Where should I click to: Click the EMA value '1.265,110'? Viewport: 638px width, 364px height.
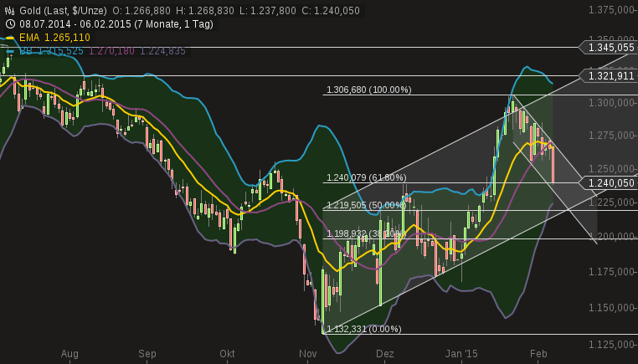coord(67,38)
